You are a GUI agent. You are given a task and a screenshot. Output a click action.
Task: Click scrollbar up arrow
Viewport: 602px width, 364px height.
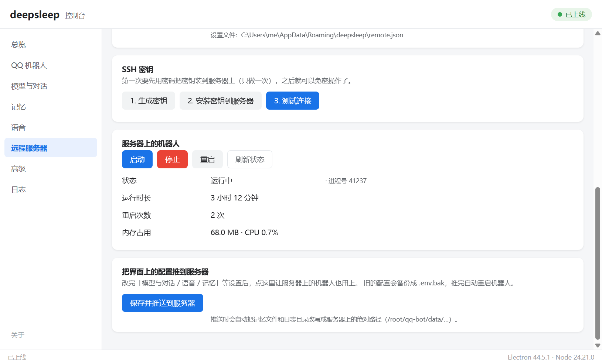[x=598, y=33]
